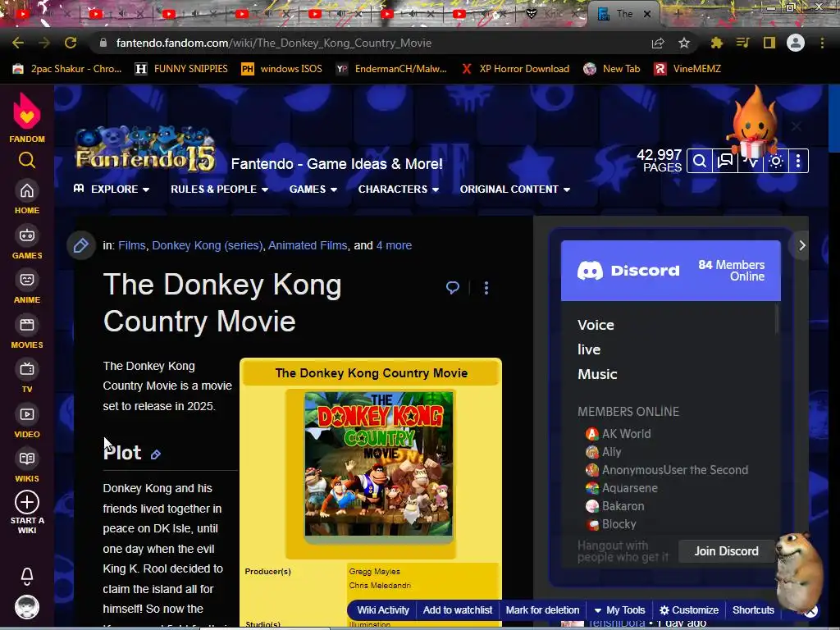Expand the Games navigation dropdown
This screenshot has width=840, height=630.
click(x=313, y=189)
